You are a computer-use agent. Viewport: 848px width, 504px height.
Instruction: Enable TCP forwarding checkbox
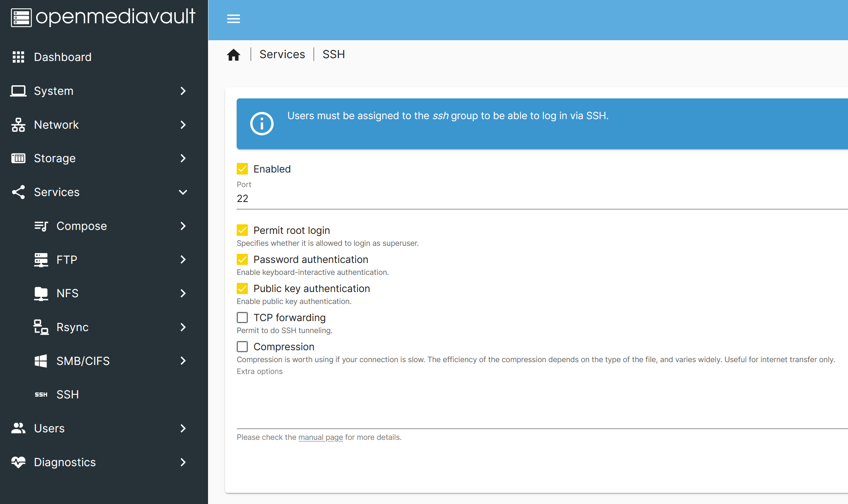click(242, 318)
